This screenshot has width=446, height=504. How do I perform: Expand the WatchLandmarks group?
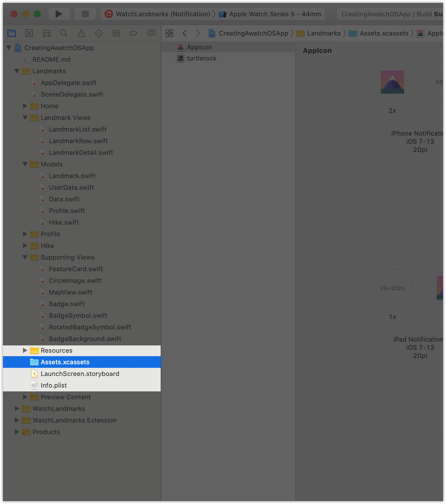click(x=17, y=408)
